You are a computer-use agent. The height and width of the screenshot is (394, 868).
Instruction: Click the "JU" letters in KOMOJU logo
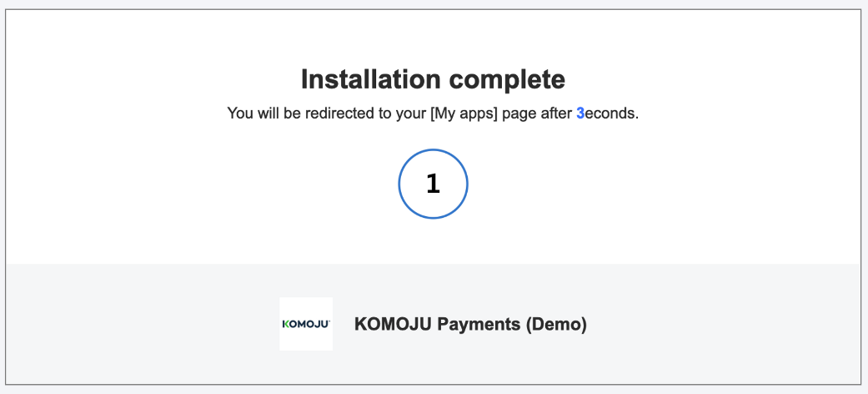(x=321, y=324)
